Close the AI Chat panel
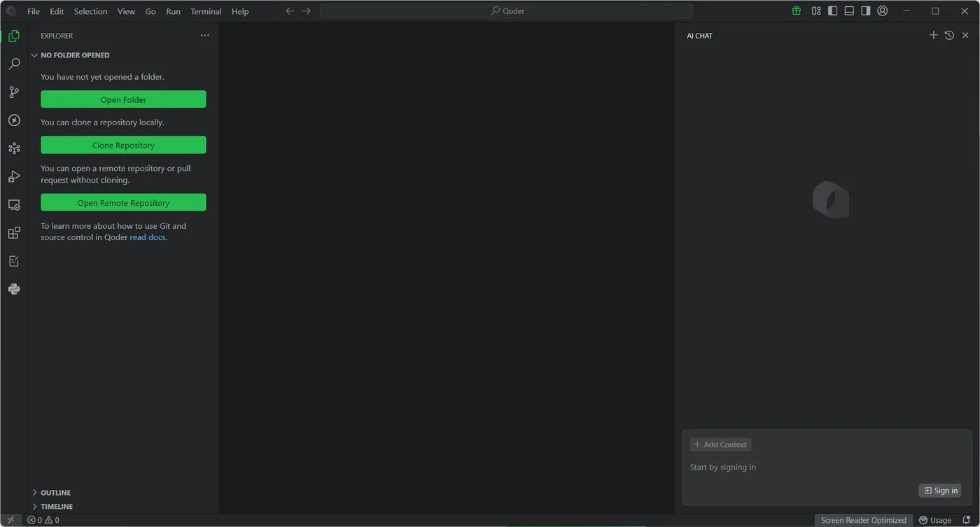This screenshot has height=527, width=980. tap(965, 35)
